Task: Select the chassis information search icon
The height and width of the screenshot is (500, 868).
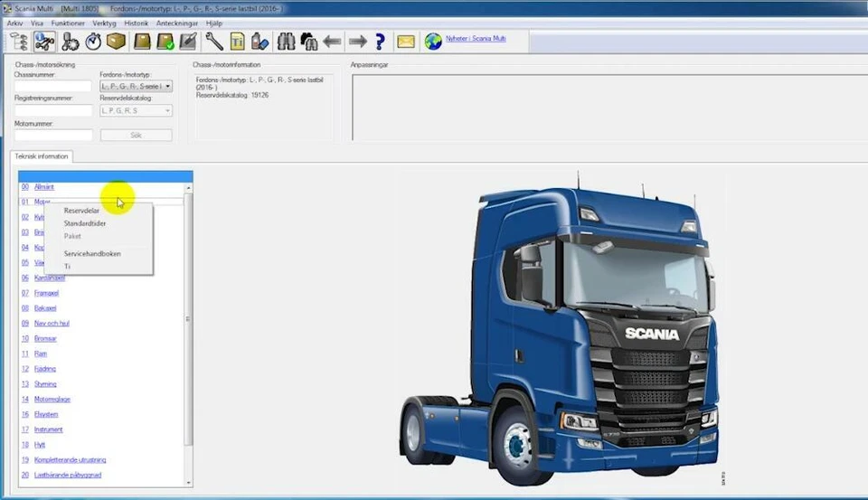Action: click(44, 42)
